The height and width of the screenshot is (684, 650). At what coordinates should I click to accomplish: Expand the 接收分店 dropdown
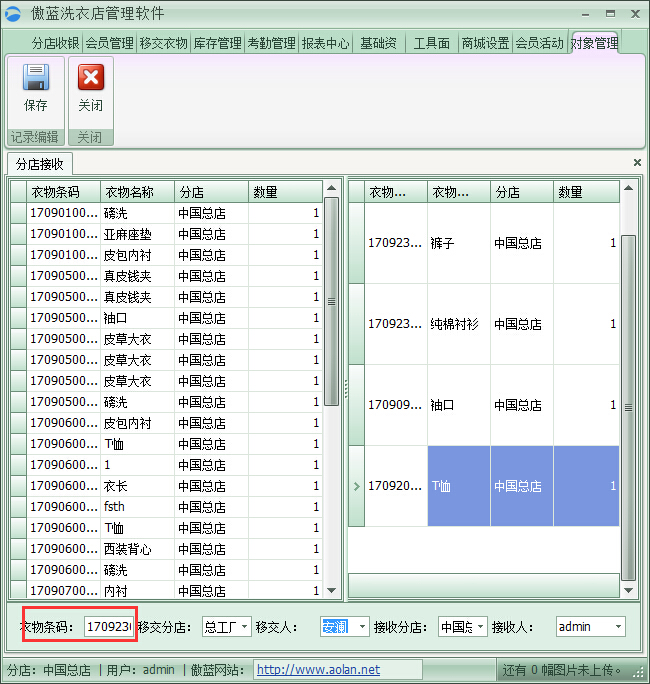(x=480, y=627)
